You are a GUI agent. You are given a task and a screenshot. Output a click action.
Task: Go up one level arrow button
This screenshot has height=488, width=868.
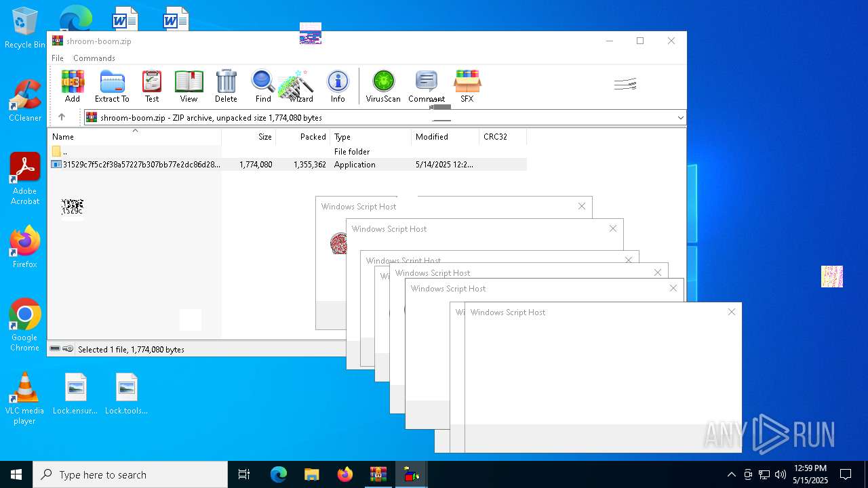point(62,117)
